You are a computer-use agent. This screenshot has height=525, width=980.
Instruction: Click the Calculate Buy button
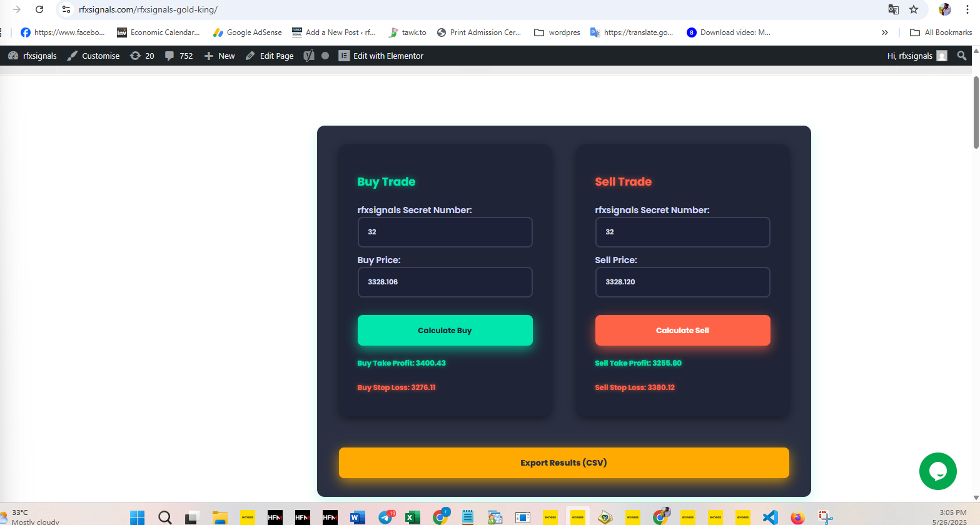pyautogui.click(x=445, y=330)
